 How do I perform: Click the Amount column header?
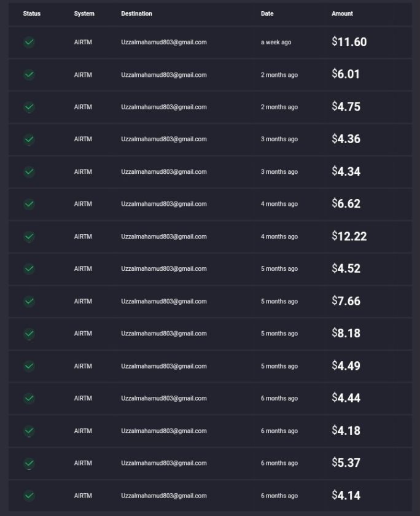(342, 14)
